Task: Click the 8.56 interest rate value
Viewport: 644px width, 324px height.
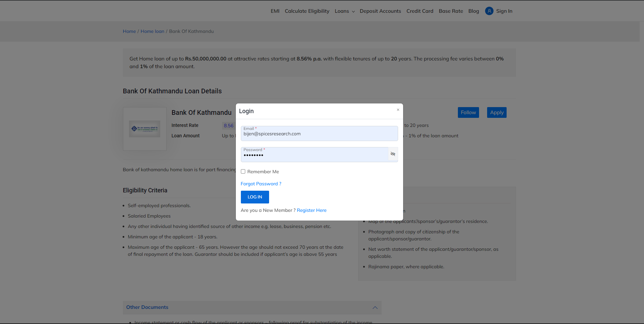Action: (x=229, y=126)
